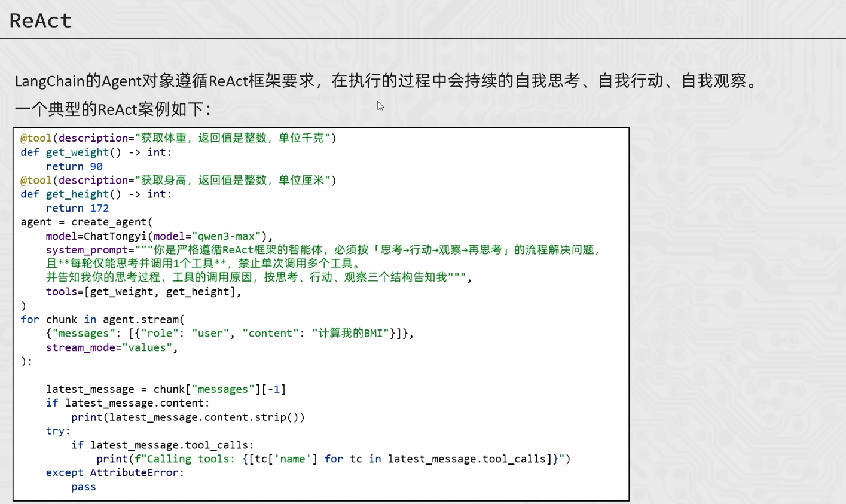Click "latest_message = chunk["messages"][-1]" line
The height and width of the screenshot is (504, 846).
[x=166, y=389]
